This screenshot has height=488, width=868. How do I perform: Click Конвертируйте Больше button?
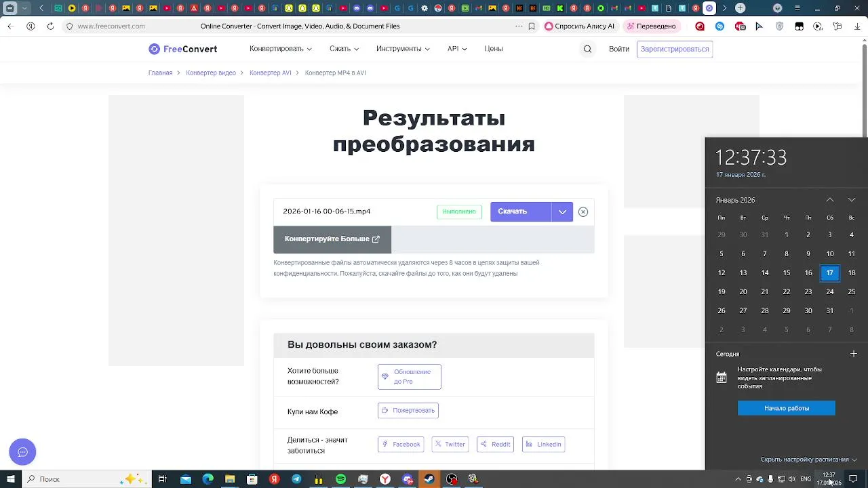coord(332,239)
